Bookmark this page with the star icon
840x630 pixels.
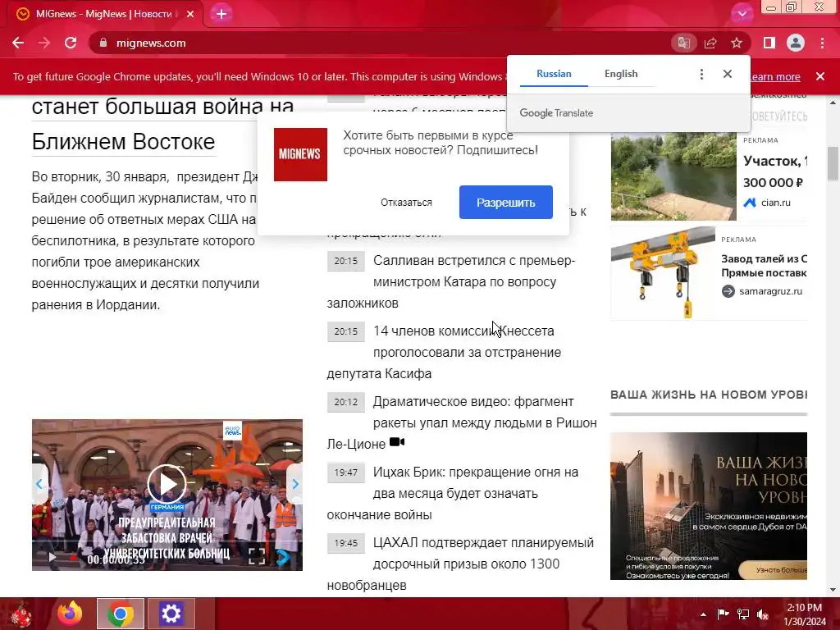737,43
